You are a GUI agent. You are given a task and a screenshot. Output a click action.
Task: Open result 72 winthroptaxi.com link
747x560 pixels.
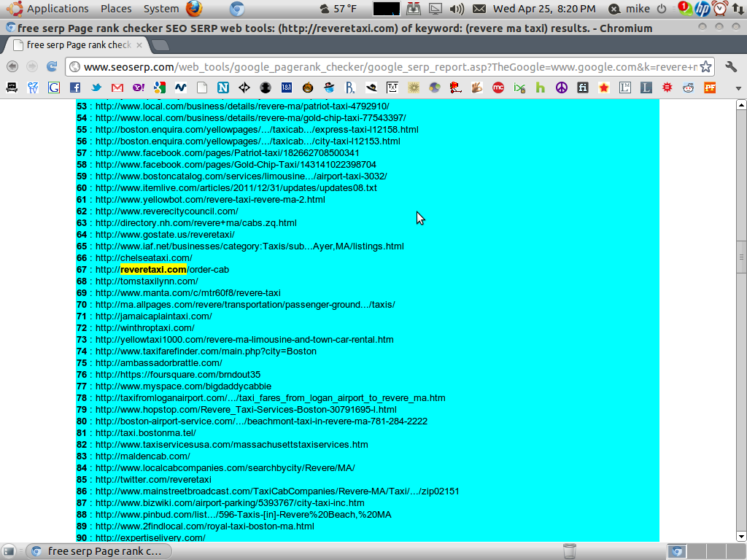tap(145, 328)
